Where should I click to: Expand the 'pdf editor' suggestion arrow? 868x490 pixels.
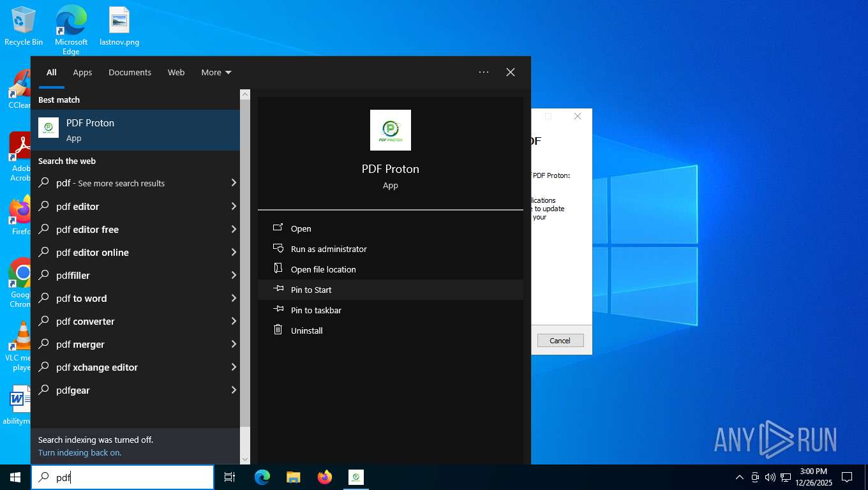[234, 206]
